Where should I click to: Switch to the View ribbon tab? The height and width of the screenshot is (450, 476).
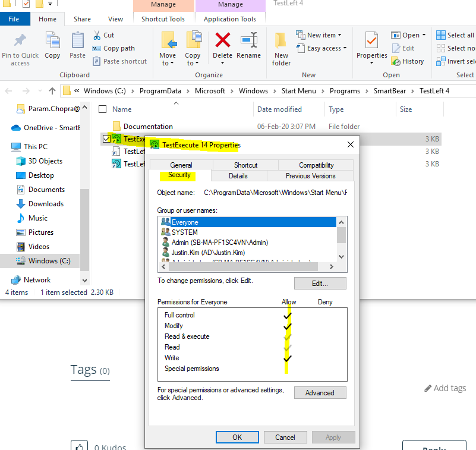tap(116, 19)
